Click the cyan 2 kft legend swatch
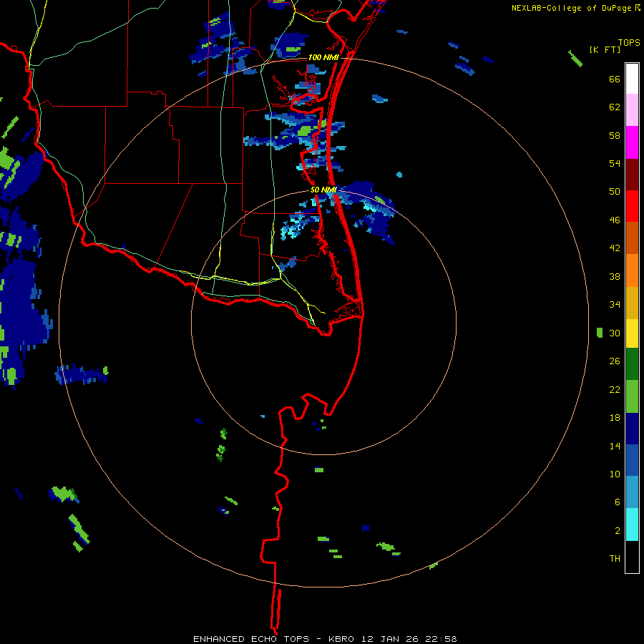The height and width of the screenshot is (644, 644). pos(632,525)
